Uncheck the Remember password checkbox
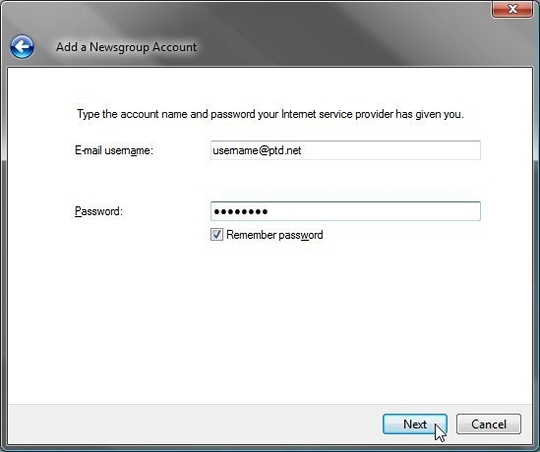Viewport: 540px width, 452px height. (217, 235)
